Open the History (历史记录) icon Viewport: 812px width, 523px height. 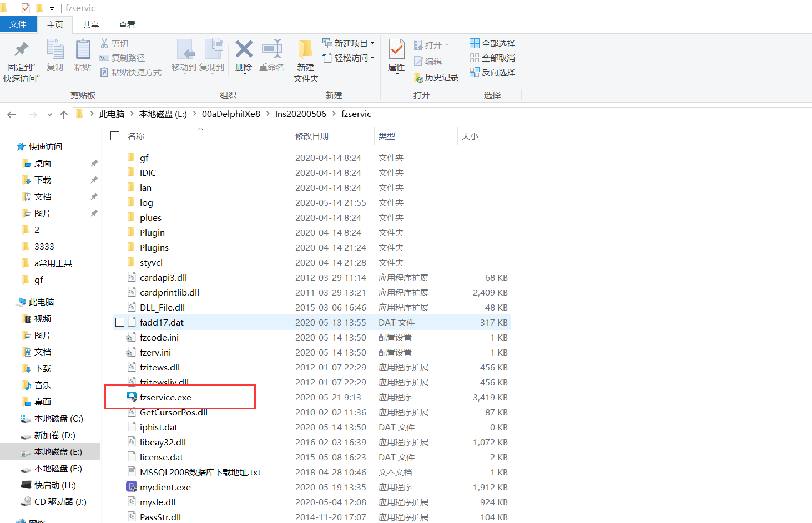(x=419, y=78)
